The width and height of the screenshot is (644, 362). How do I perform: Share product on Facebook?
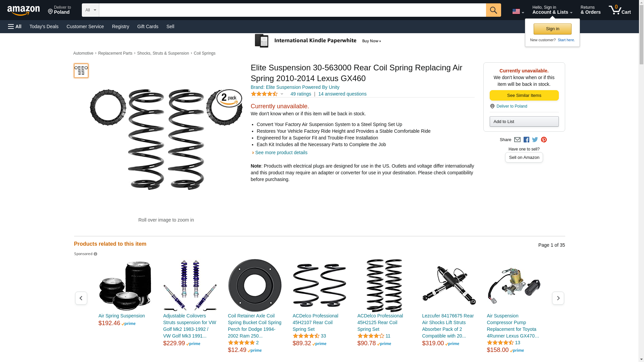526,140
